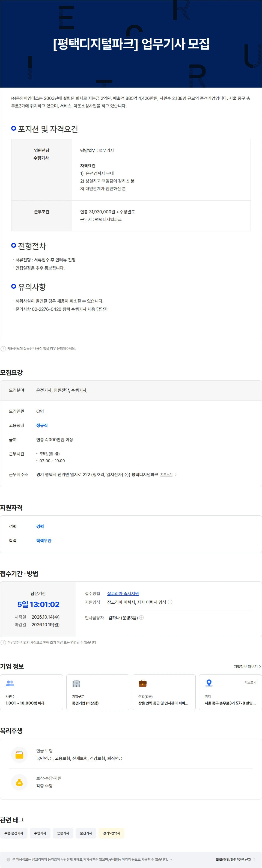Select the 수행·운전기사 tag

tap(14, 833)
